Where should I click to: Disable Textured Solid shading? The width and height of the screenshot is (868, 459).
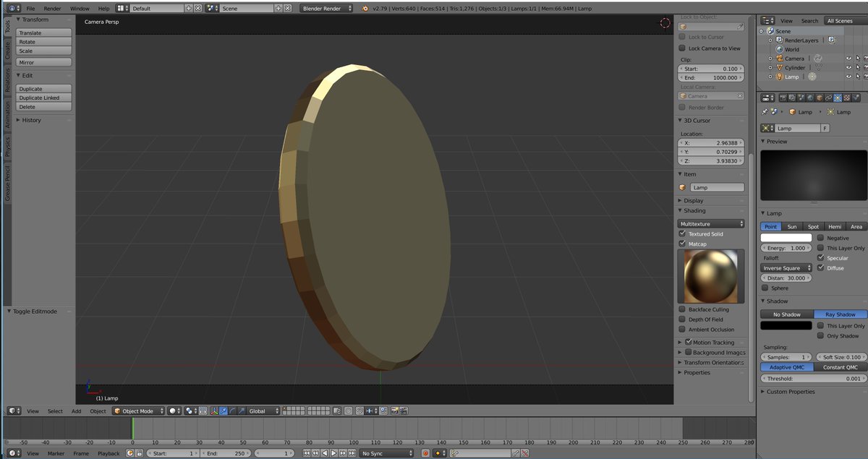click(683, 233)
